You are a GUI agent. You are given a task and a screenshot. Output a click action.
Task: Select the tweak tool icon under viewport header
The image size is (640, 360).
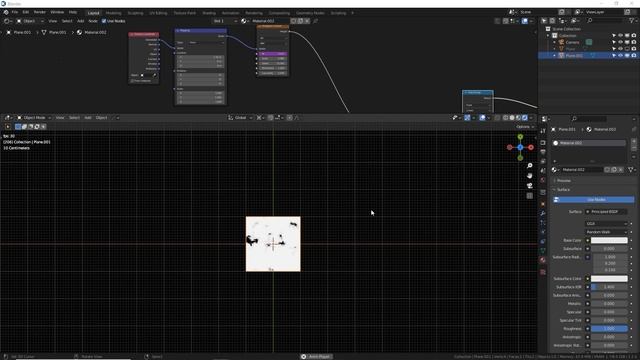7,127
